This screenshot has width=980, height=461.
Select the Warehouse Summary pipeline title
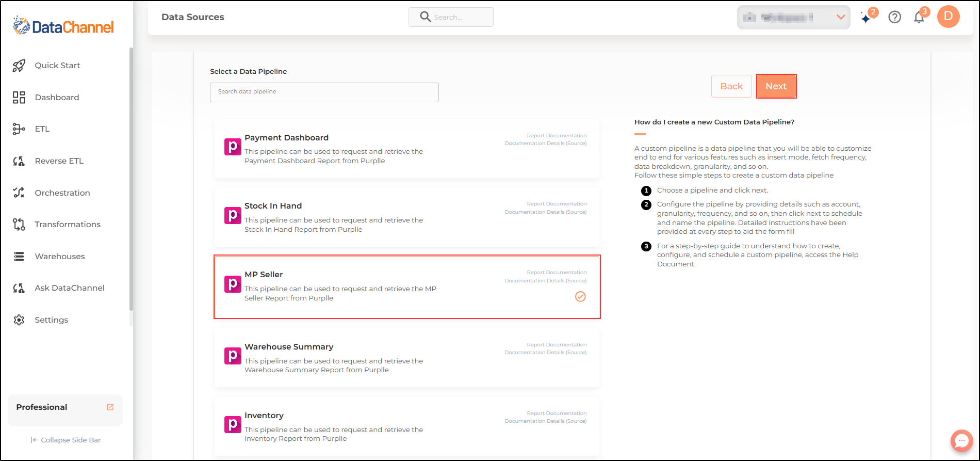tap(289, 347)
